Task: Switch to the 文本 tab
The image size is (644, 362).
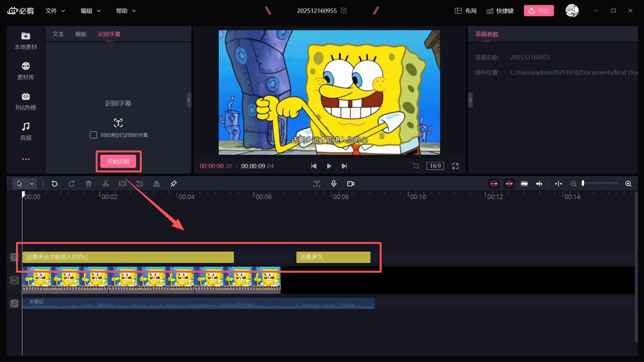Action: click(58, 34)
